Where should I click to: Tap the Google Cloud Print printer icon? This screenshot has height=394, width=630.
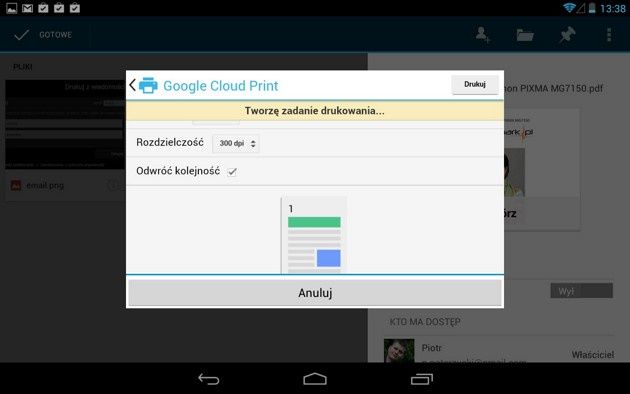[x=148, y=85]
